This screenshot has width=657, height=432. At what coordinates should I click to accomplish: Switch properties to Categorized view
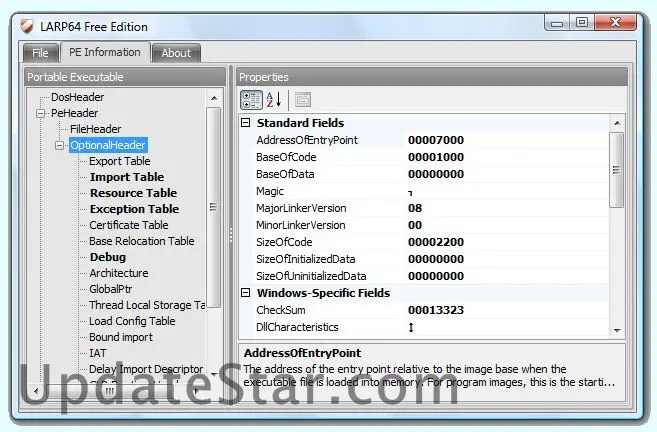[x=251, y=100]
